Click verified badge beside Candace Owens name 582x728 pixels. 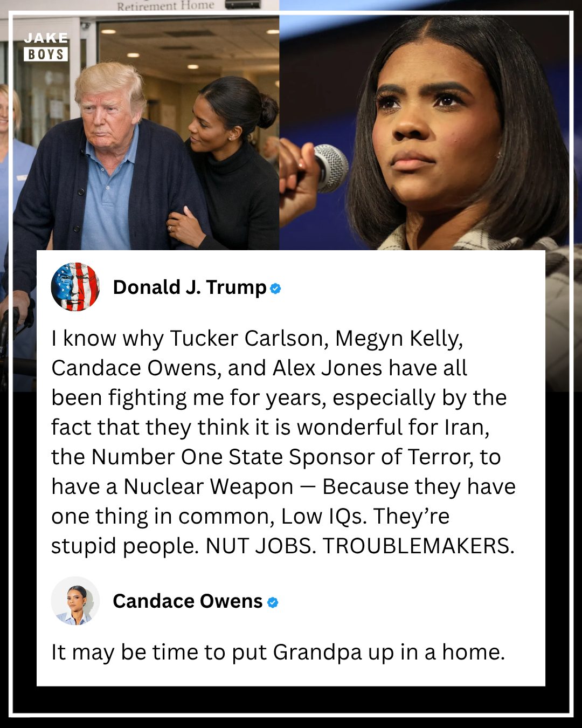[273, 602]
